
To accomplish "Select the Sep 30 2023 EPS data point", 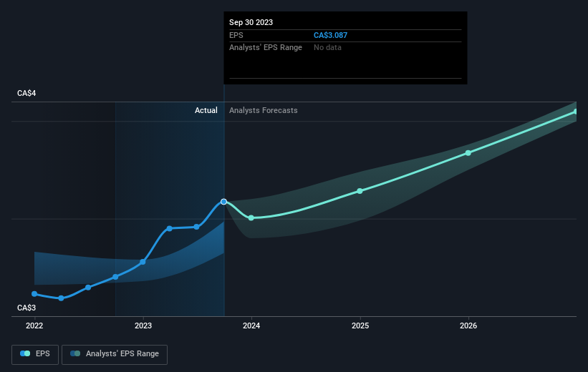I will click(224, 202).
